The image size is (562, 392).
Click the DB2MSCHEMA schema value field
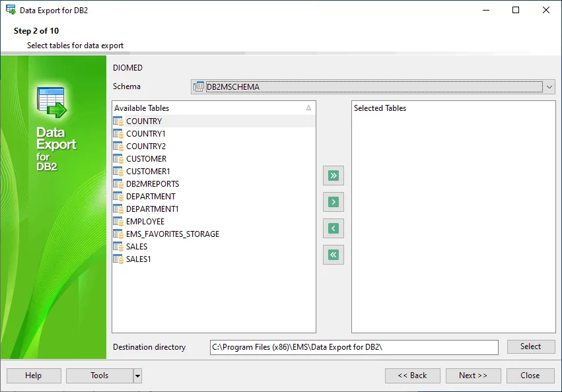coord(374,86)
